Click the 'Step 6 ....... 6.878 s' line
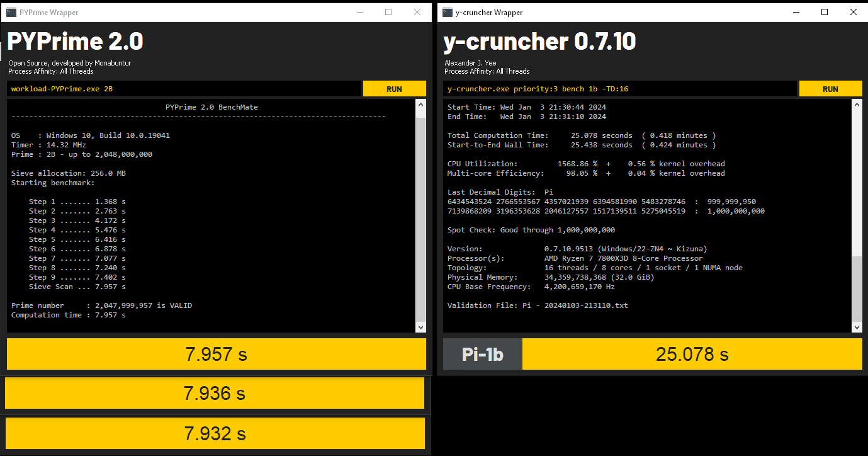The width and height of the screenshot is (868, 456). (x=77, y=249)
